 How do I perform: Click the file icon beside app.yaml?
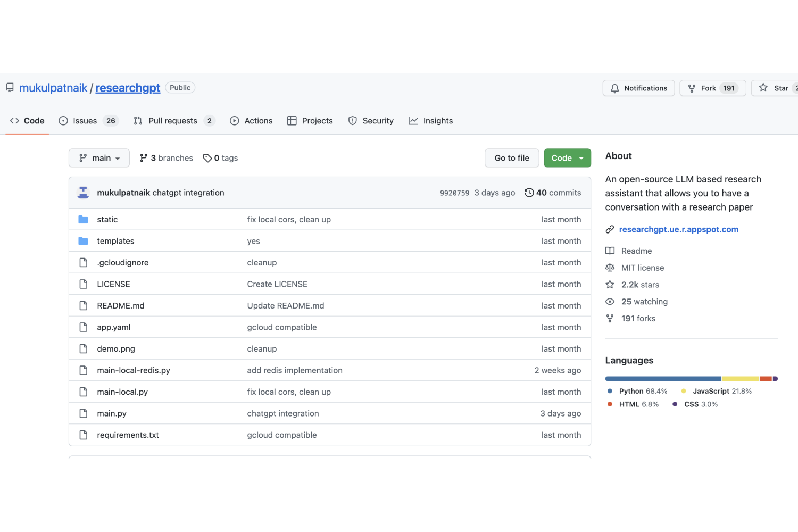click(x=83, y=327)
